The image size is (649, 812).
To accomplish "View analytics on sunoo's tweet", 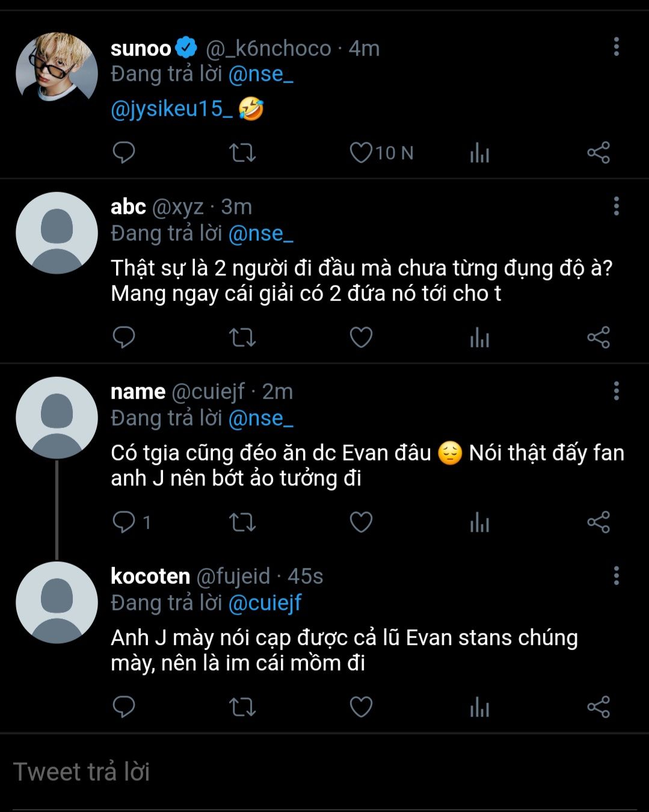I will tap(479, 153).
